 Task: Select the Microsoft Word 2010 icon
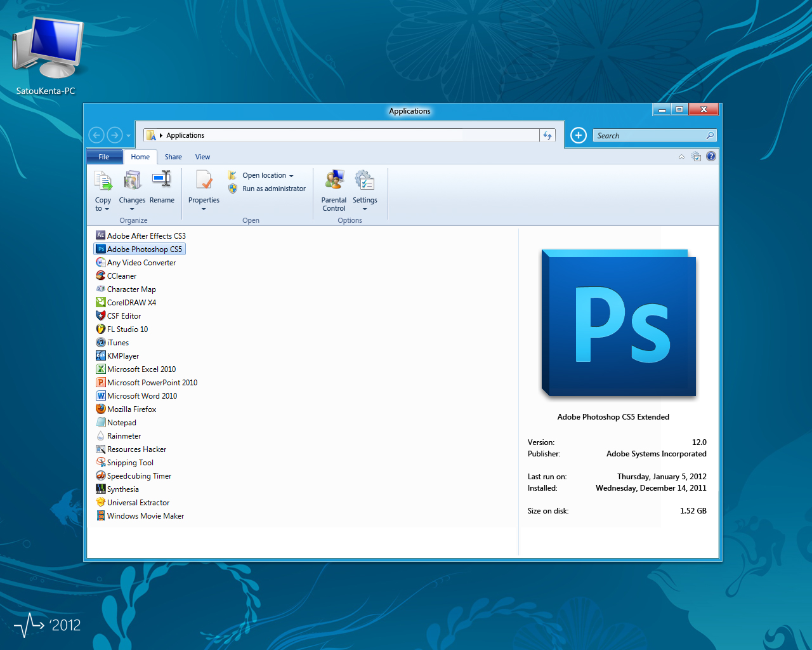100,395
